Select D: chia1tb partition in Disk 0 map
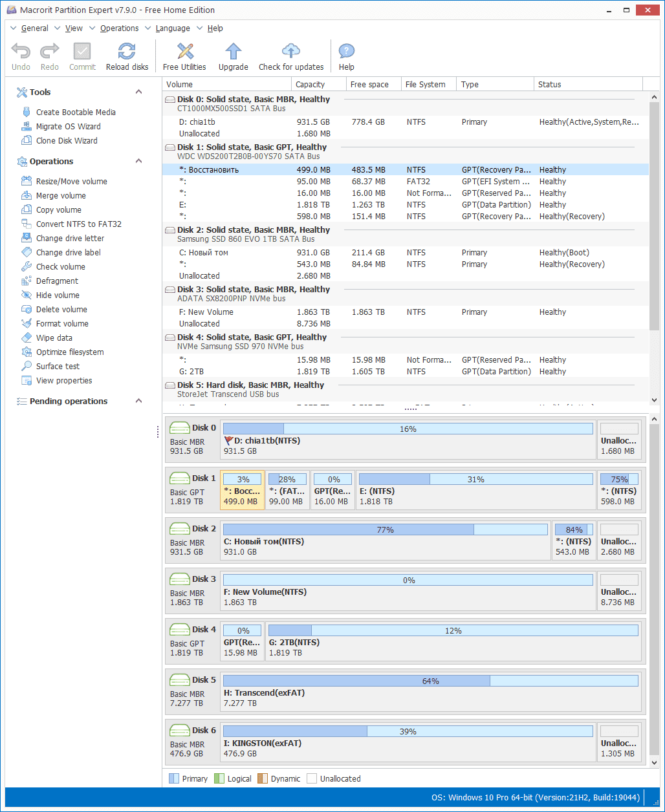The height and width of the screenshot is (812, 665). click(x=408, y=440)
